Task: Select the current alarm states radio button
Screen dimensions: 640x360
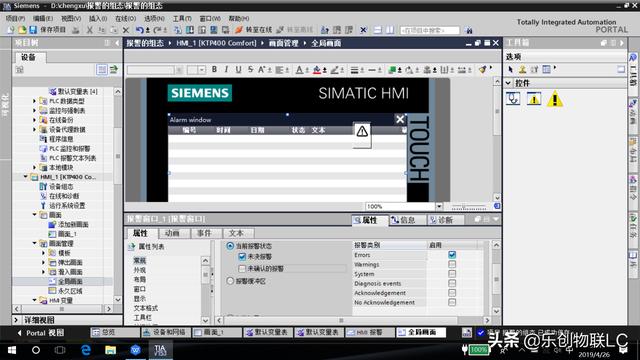Action: (230, 246)
